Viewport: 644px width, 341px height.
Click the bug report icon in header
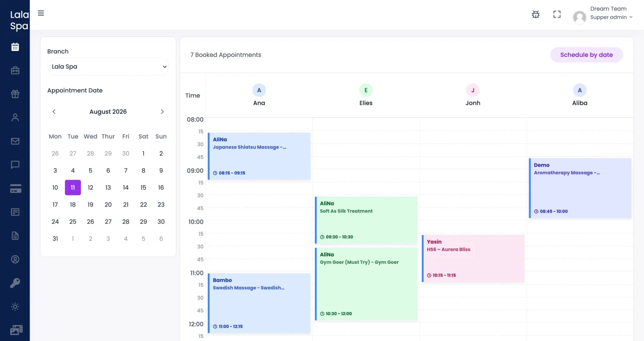pyautogui.click(x=536, y=15)
